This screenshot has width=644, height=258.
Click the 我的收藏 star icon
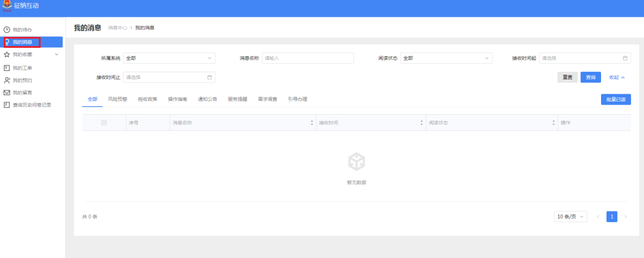[x=7, y=54]
